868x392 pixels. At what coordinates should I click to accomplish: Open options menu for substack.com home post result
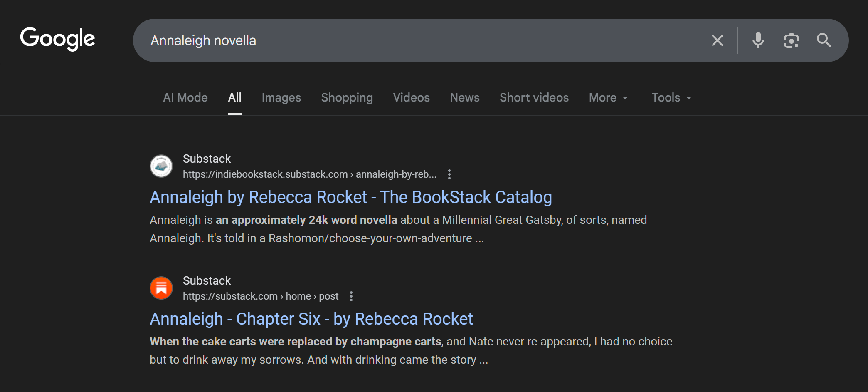(351, 296)
